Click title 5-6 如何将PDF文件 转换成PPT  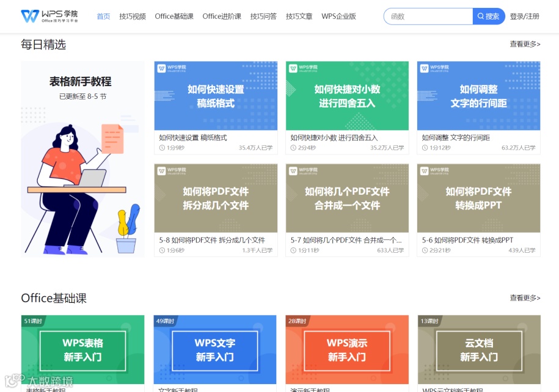pyautogui.click(x=468, y=240)
